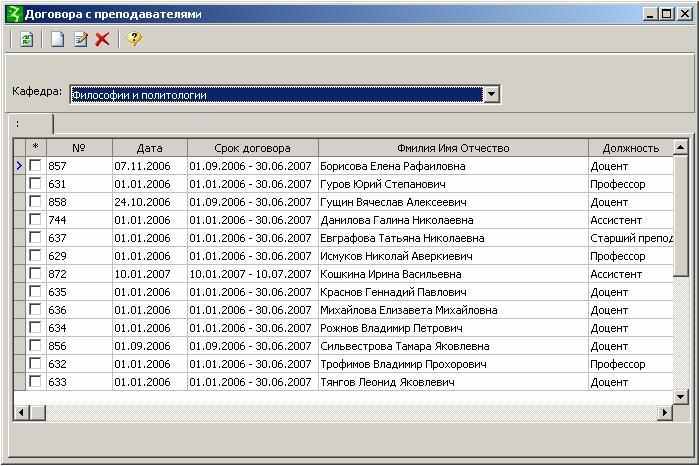Sort by the № column header
The height and width of the screenshot is (466, 699).
pos(79,148)
